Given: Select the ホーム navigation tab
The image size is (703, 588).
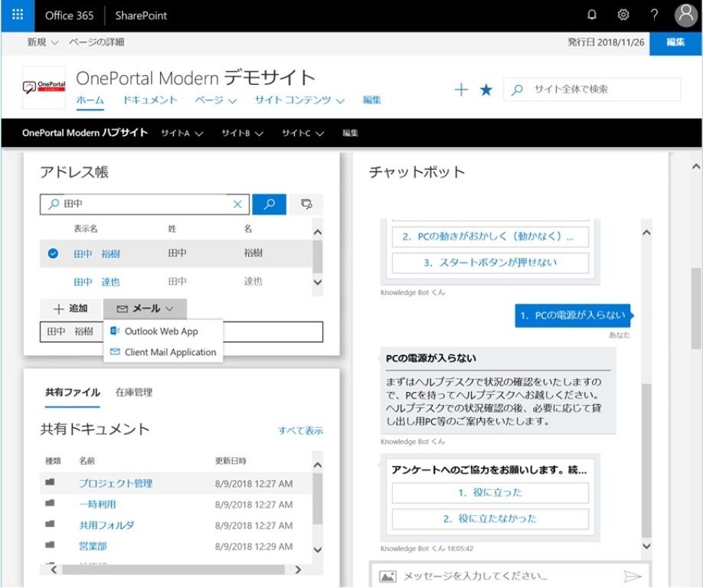Looking at the screenshot, I should [x=90, y=100].
